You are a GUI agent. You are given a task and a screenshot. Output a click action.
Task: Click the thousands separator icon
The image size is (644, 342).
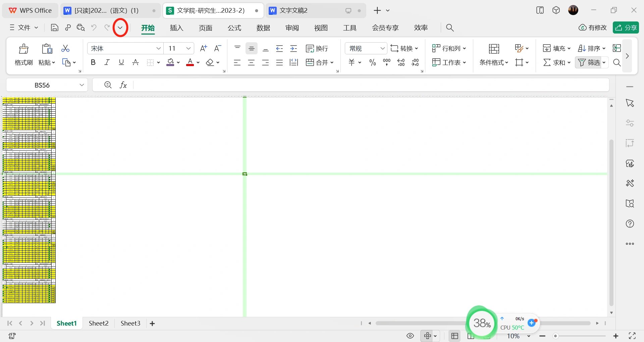click(x=387, y=62)
